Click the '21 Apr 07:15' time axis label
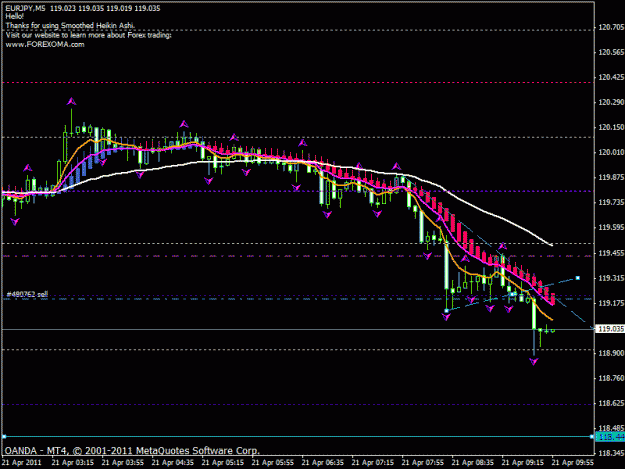The image size is (625, 469). pyautogui.click(x=373, y=463)
